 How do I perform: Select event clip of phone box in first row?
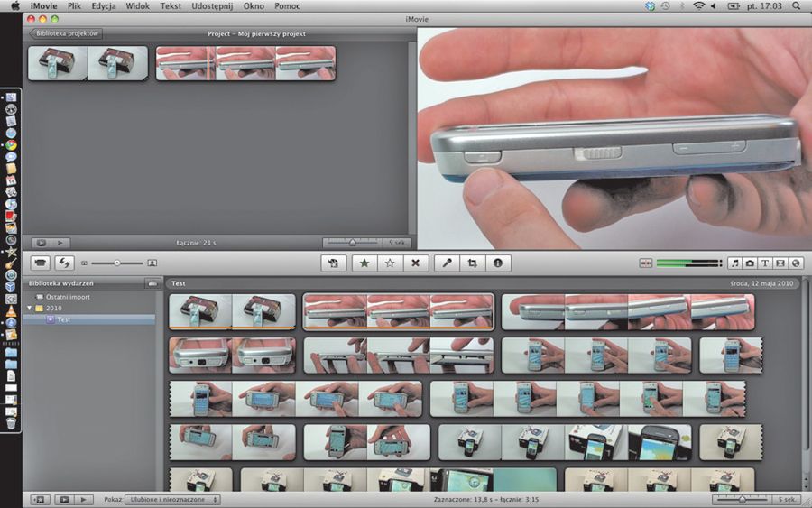coord(232,311)
